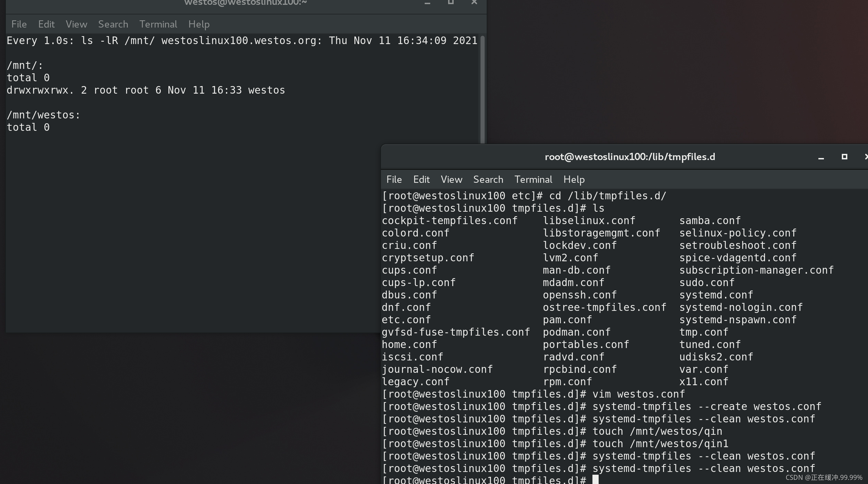
Task: Open Edit menu in root tmpfiles.d terminal
Action: 421,179
